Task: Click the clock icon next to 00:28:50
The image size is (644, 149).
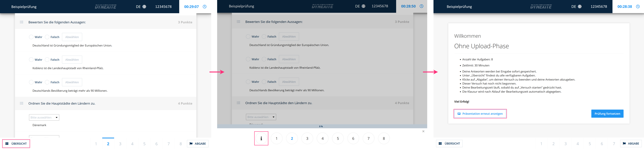Action: pyautogui.click(x=421, y=6)
